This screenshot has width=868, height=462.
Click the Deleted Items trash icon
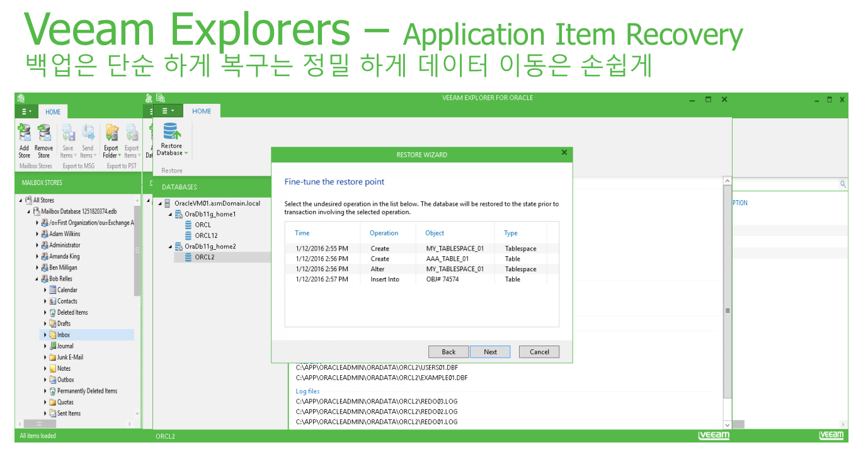[53, 313]
